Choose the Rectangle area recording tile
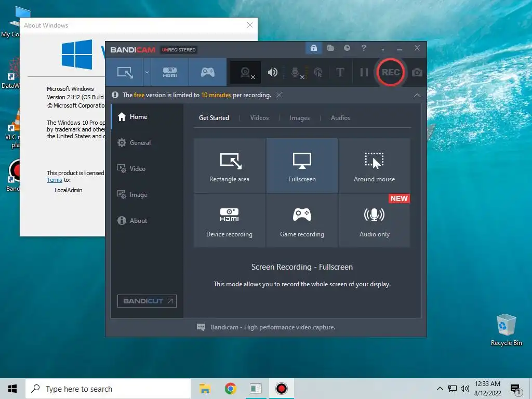The image size is (532, 399). pyautogui.click(x=229, y=165)
